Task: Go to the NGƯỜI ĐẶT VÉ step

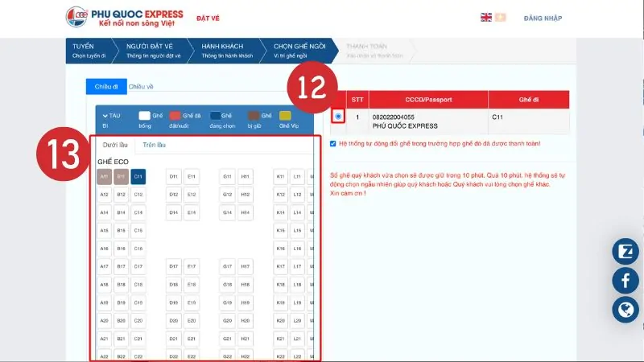Action: [153, 51]
